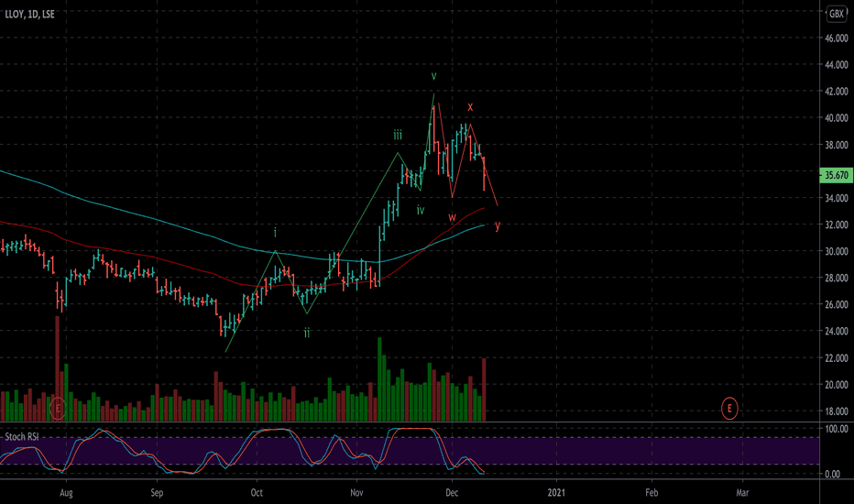The image size is (854, 504).
Task: Select the green wave label ii
Action: pyautogui.click(x=307, y=333)
